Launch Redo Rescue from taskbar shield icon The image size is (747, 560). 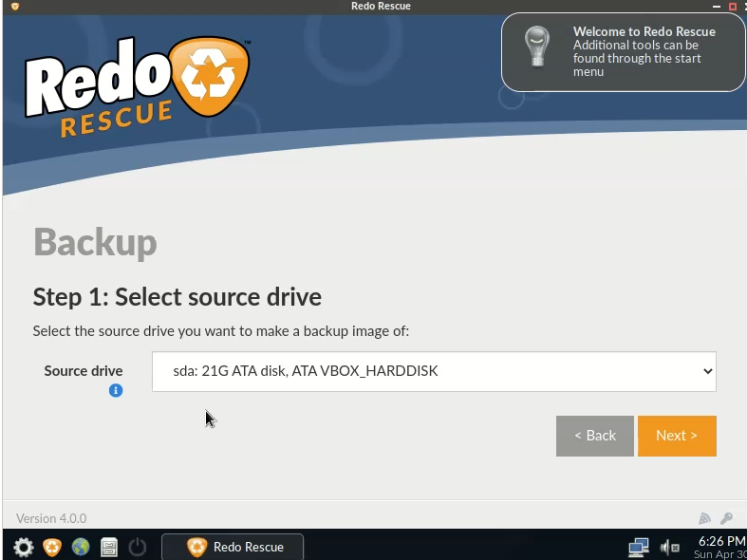point(52,547)
